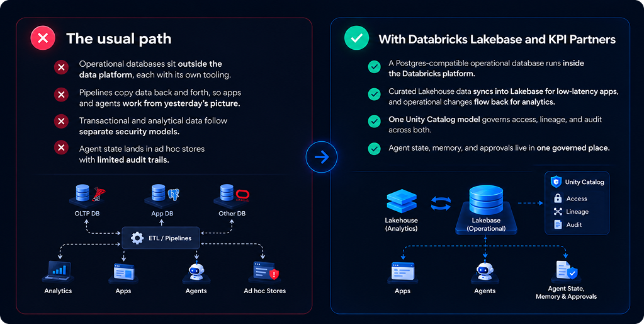The width and height of the screenshot is (644, 324).
Task: Click the Apps window icon under Lakebase
Action: click(x=402, y=272)
